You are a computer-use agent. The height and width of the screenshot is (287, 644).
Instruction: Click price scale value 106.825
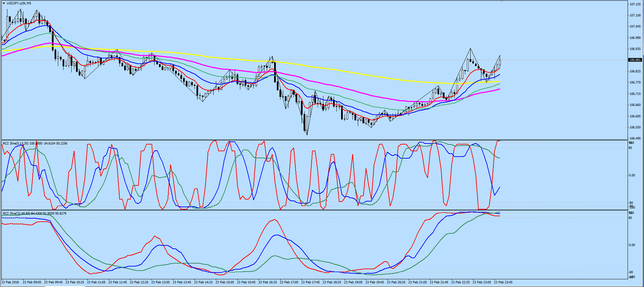click(x=635, y=71)
